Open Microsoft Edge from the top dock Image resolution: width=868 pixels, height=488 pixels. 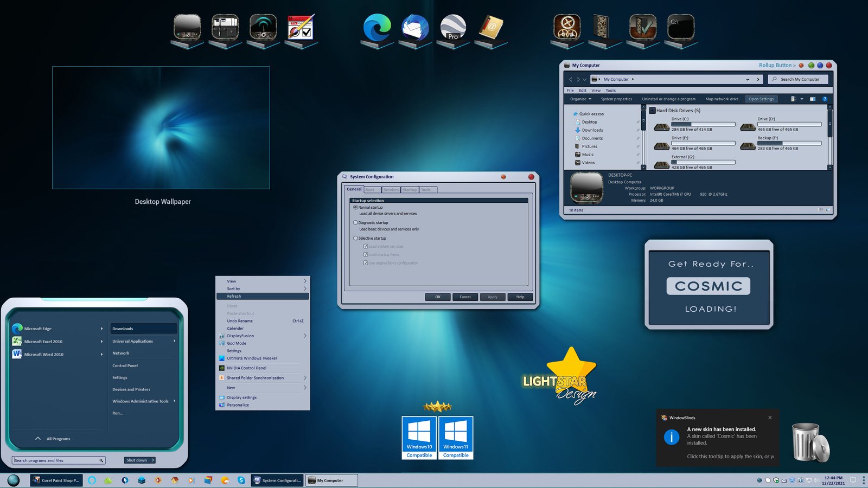pos(377,28)
